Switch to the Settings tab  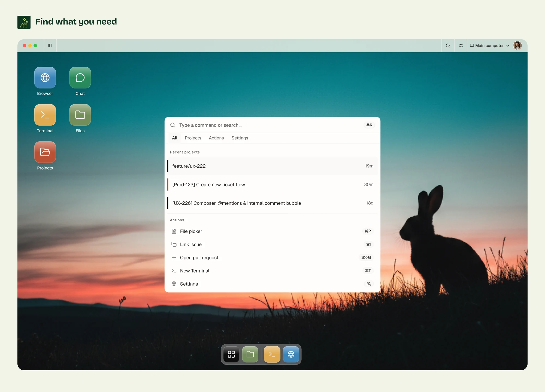pyautogui.click(x=240, y=138)
